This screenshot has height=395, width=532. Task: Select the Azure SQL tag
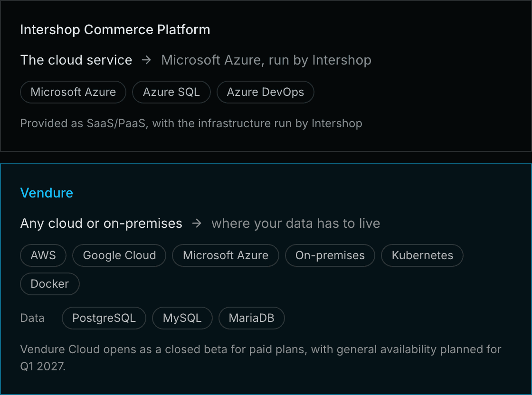point(171,92)
